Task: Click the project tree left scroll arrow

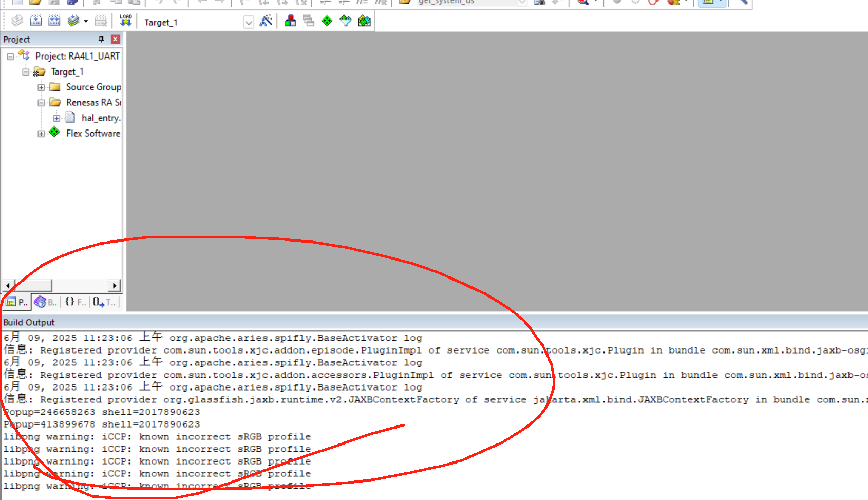Action: 8,285
